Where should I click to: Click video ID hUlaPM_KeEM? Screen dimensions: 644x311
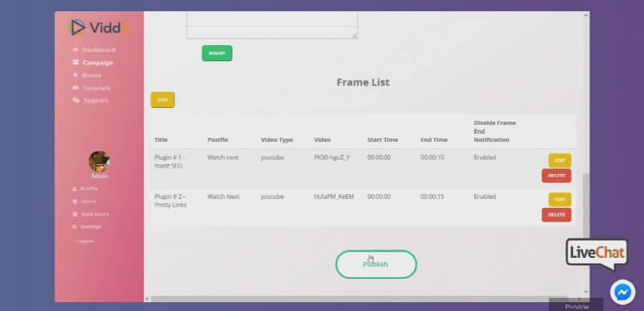point(333,197)
